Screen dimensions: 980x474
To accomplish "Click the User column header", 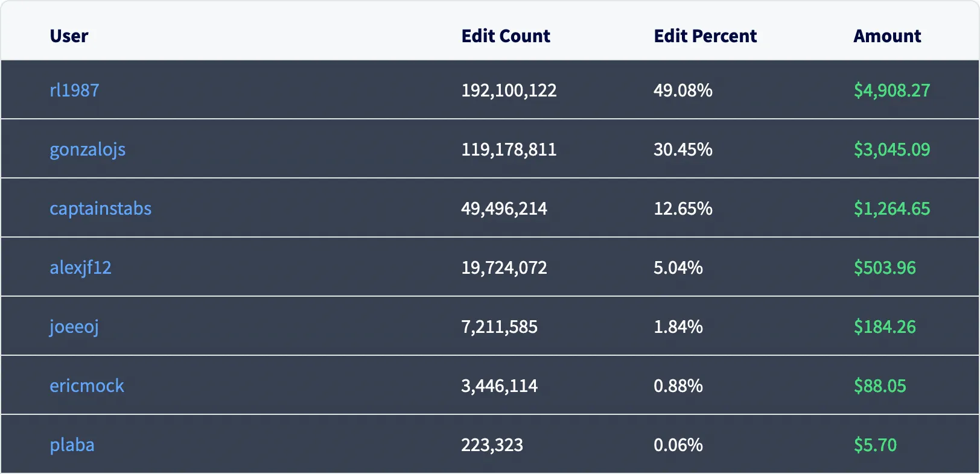I will [69, 36].
